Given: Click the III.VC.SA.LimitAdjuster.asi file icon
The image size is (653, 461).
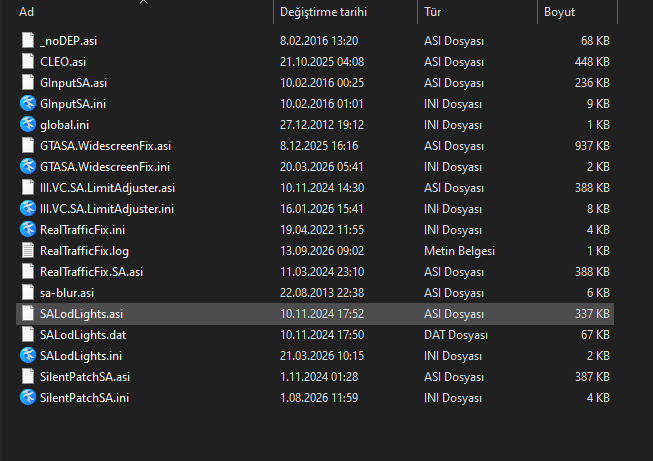Looking at the screenshot, I should coord(28,187).
